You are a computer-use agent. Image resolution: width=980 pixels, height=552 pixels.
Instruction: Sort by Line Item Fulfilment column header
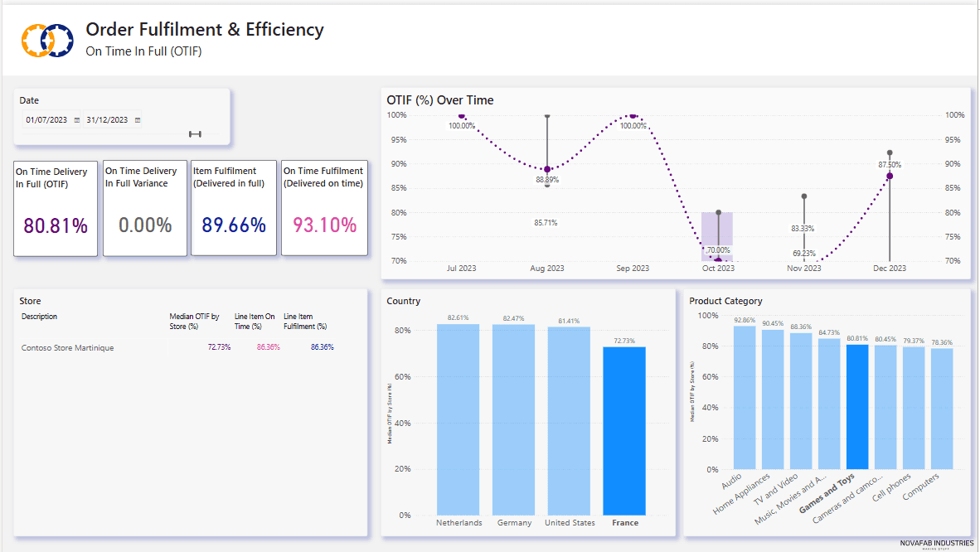click(x=304, y=321)
